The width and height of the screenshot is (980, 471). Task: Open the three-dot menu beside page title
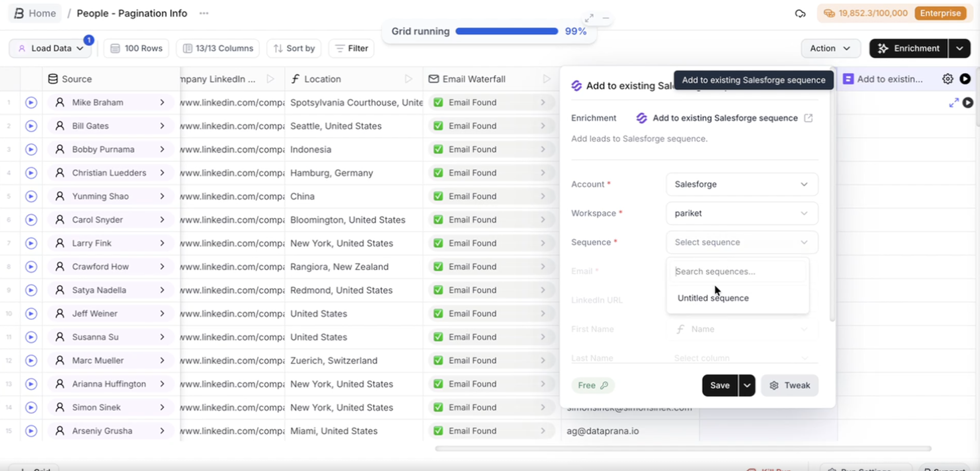click(204, 13)
